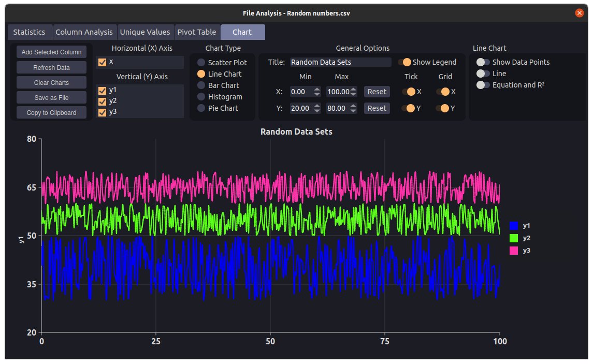
Task: Click the 50 label on the horizontal axis
Action: point(270,341)
